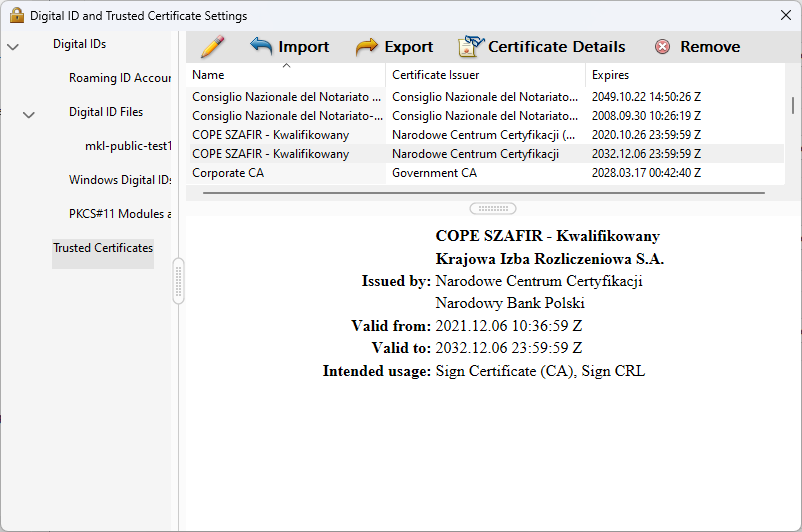This screenshot has width=802, height=532.
Task: Click the red Remove icon
Action: pyautogui.click(x=662, y=47)
